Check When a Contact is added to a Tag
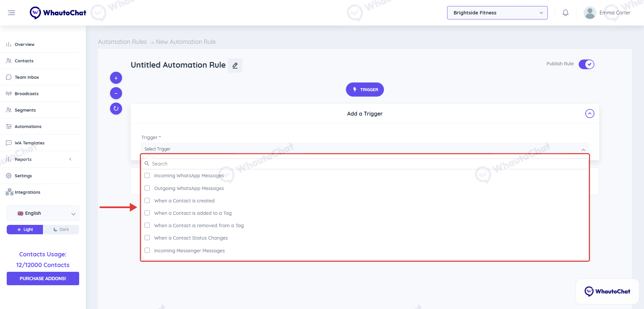Screen dimensions: 644x309 147,213
